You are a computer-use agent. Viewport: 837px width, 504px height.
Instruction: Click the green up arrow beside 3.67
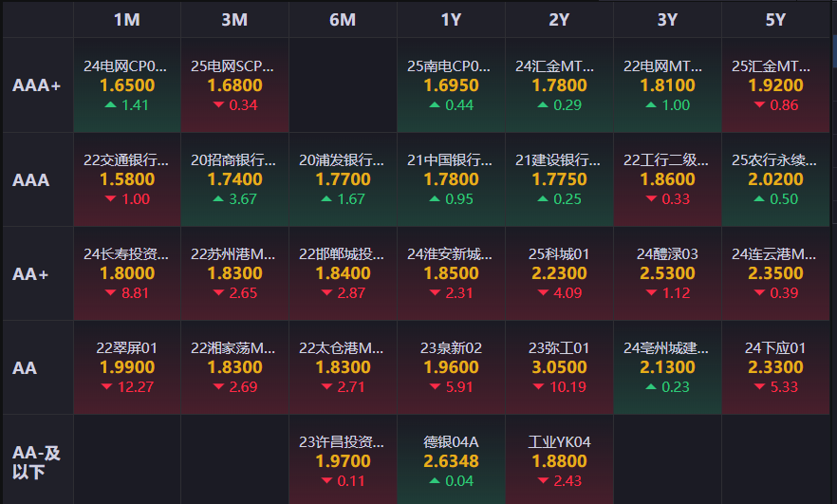pyautogui.click(x=219, y=199)
